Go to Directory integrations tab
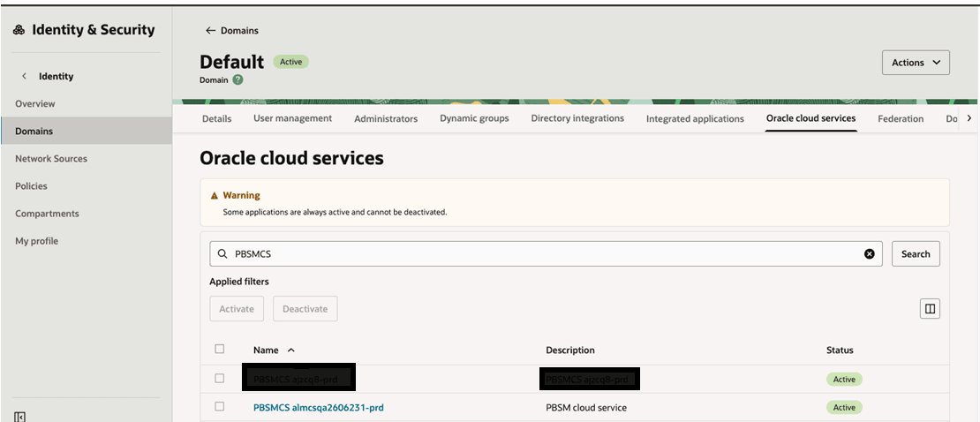 point(577,118)
